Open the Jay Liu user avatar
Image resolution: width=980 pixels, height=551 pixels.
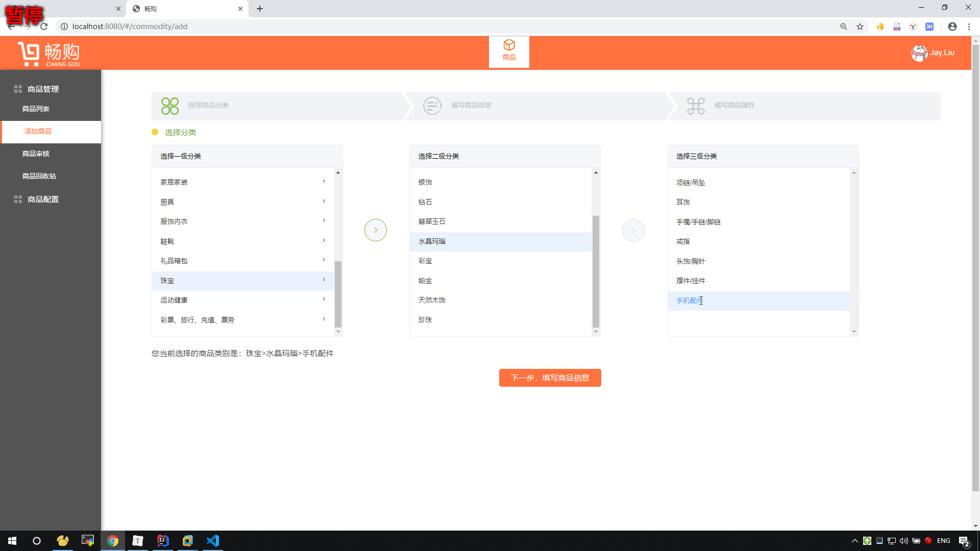tap(919, 53)
